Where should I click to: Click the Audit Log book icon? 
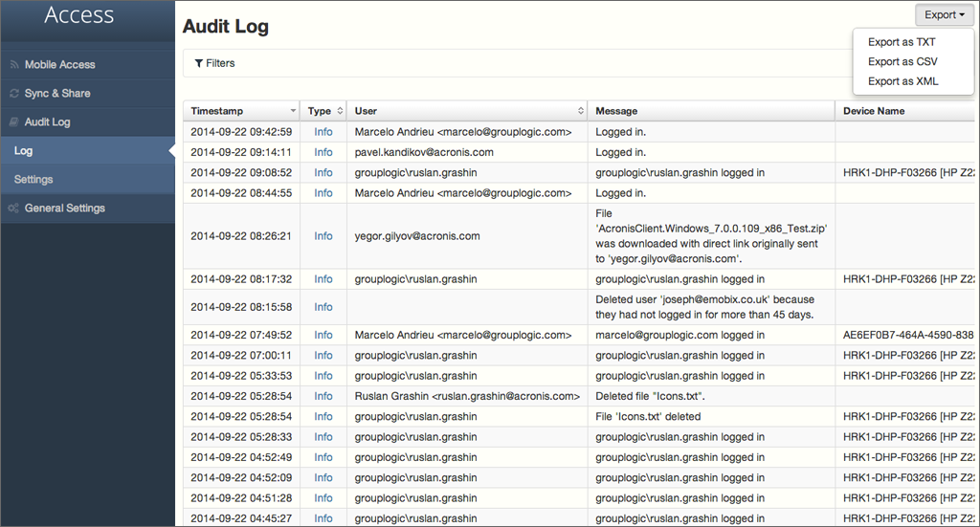[x=14, y=122]
